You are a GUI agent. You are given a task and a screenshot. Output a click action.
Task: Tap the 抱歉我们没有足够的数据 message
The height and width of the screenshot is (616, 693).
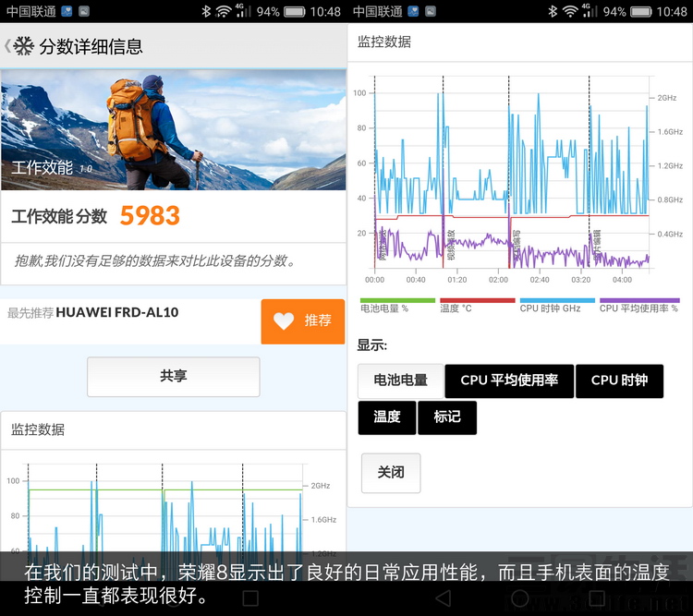coord(154,260)
